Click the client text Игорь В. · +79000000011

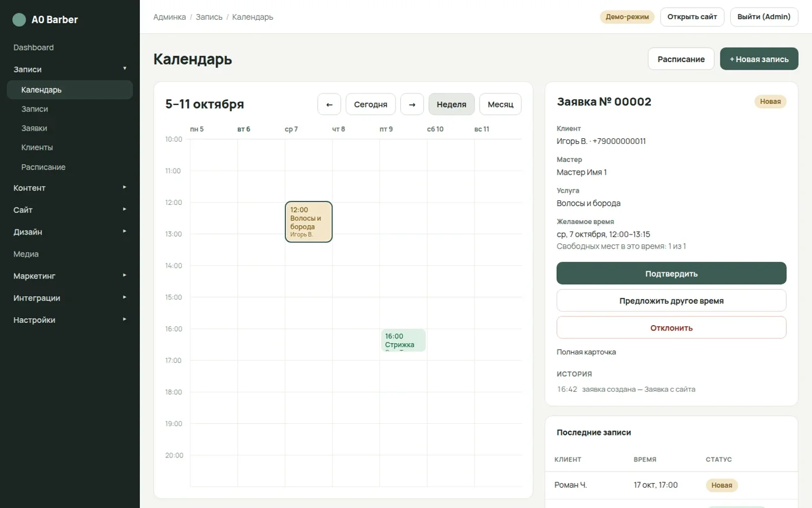(x=601, y=141)
